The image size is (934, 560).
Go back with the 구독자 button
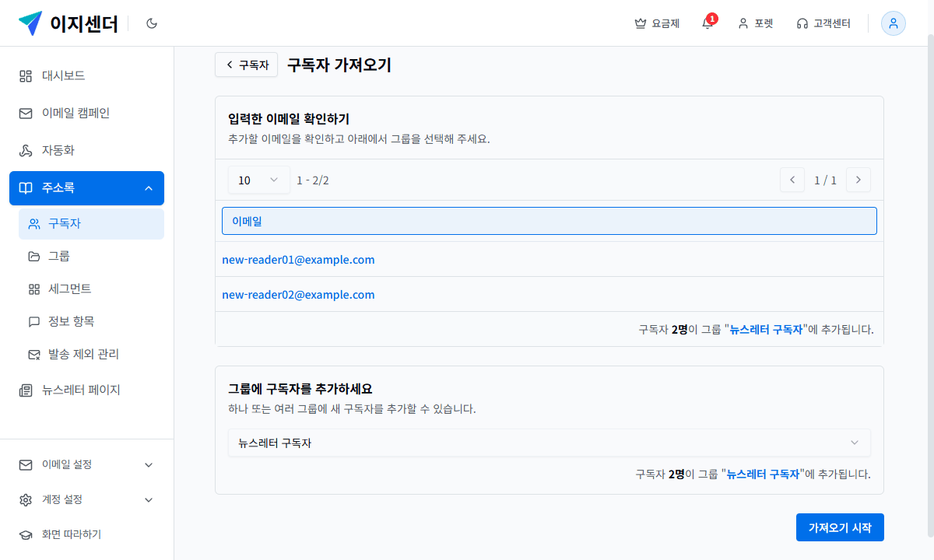(x=246, y=65)
